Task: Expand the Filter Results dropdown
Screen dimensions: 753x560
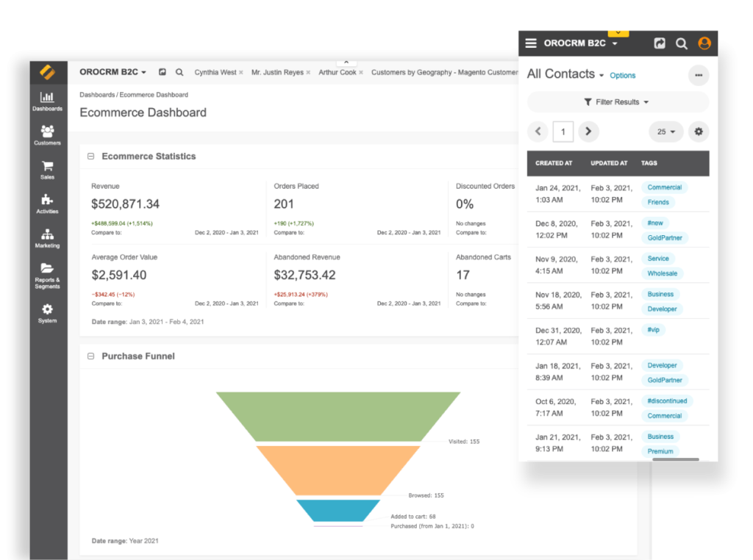Action: coord(617,102)
